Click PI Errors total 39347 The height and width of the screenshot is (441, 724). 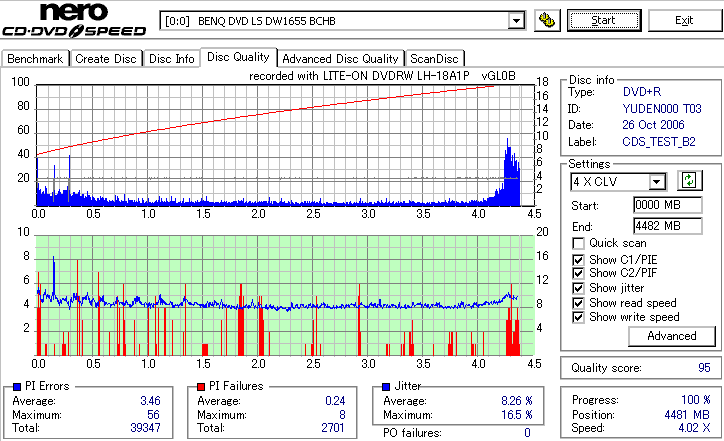click(x=145, y=428)
